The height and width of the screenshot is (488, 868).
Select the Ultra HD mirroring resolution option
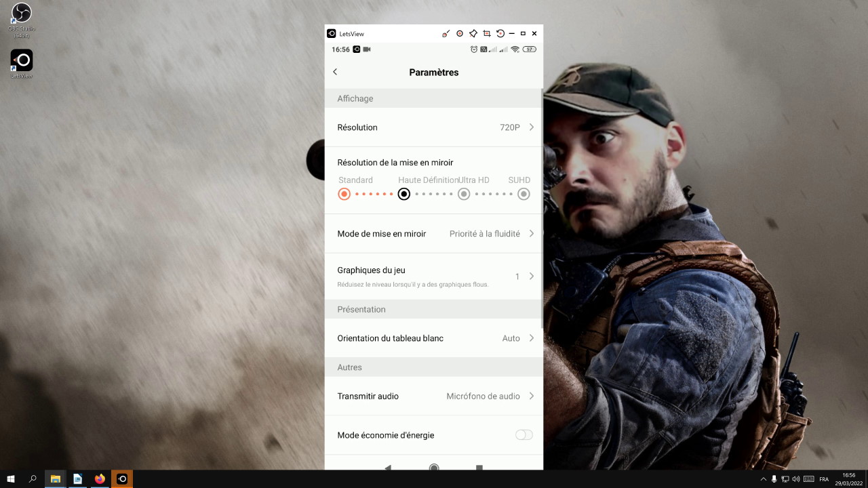pyautogui.click(x=464, y=195)
